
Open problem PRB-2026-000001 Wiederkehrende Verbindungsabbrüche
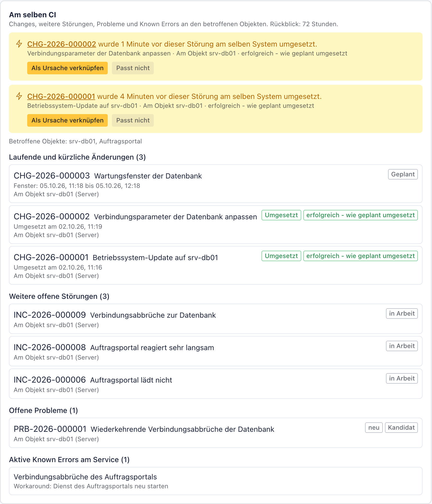[216, 433]
